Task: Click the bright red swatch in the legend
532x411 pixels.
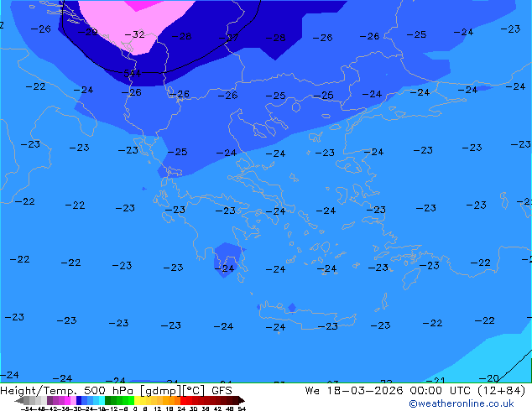Action: (x=183, y=400)
